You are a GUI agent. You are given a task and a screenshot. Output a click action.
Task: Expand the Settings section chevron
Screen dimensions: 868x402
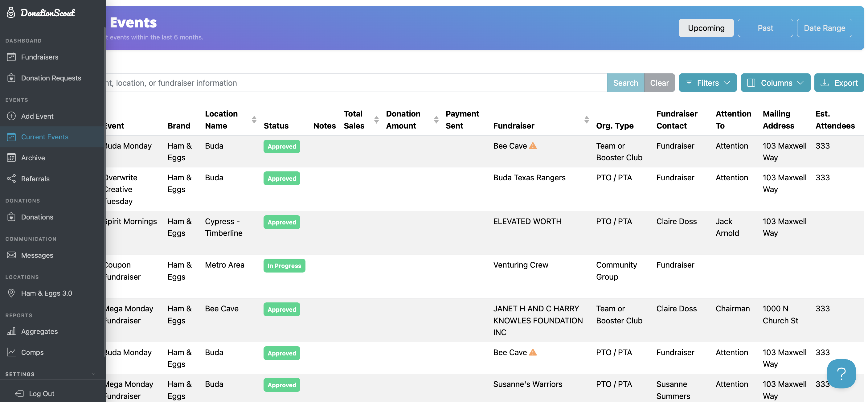(x=94, y=374)
